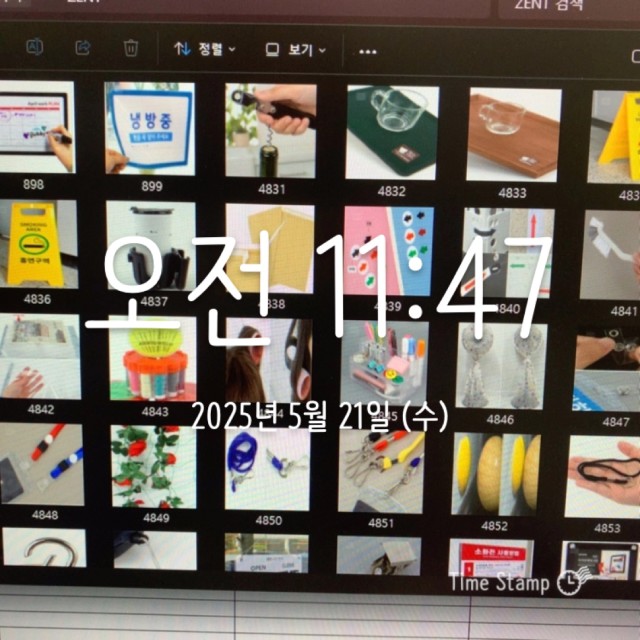The image size is (640, 640).
Task: Select red and blue lanyard thumbnail 4848
Action: (41, 464)
